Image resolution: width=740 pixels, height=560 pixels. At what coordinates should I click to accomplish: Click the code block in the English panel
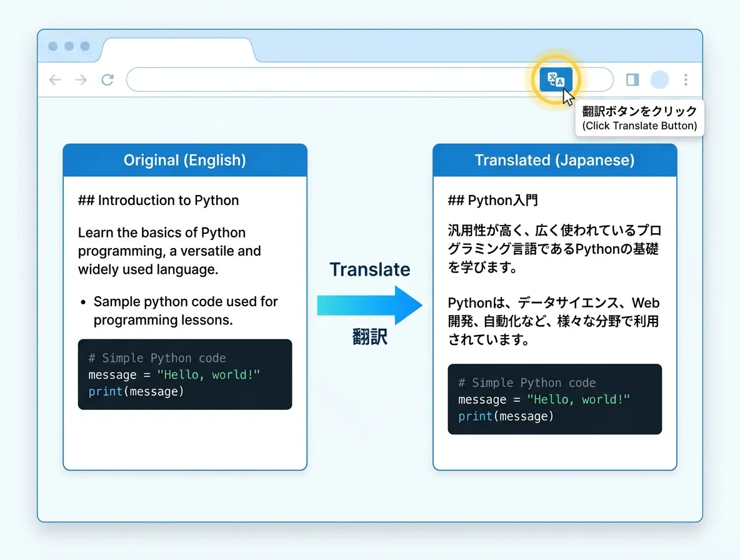point(185,374)
